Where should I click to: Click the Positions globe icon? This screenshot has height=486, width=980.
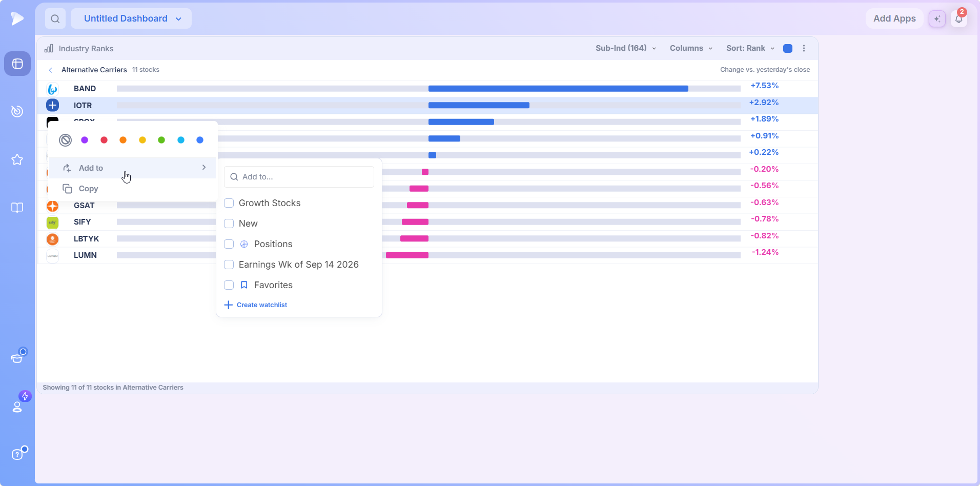(244, 244)
